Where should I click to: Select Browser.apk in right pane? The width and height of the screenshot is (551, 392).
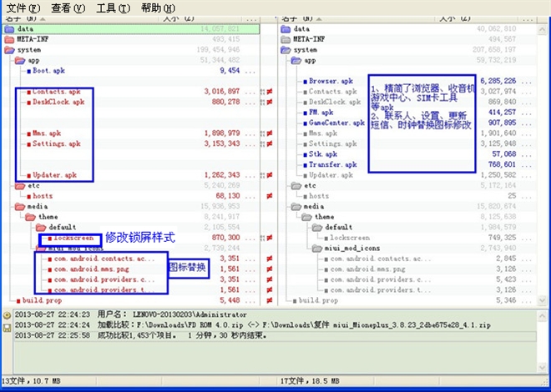(331, 81)
